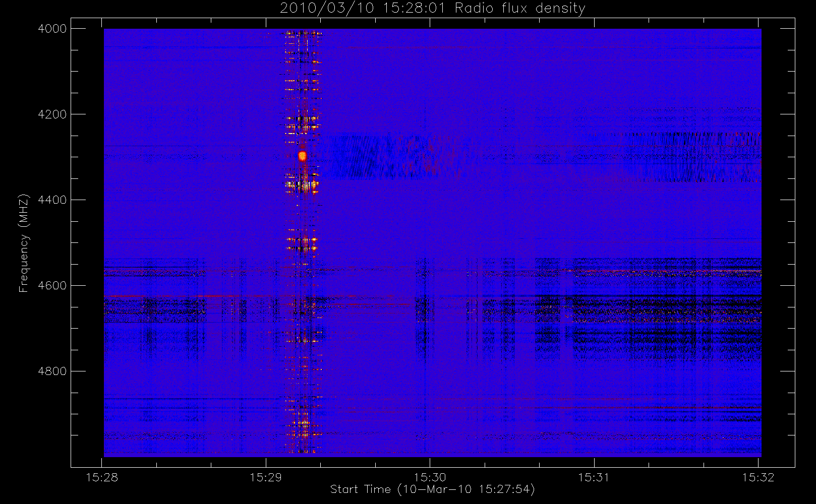Click the 15:31 time tick label

(594, 477)
